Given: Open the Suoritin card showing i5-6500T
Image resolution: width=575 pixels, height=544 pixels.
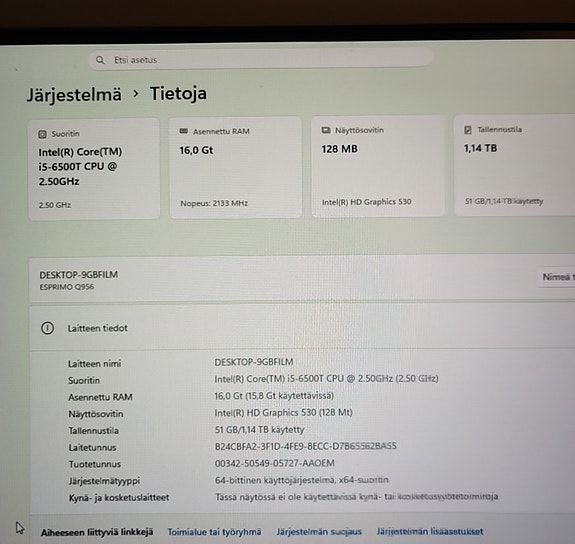Looking at the screenshot, I should tap(94, 169).
